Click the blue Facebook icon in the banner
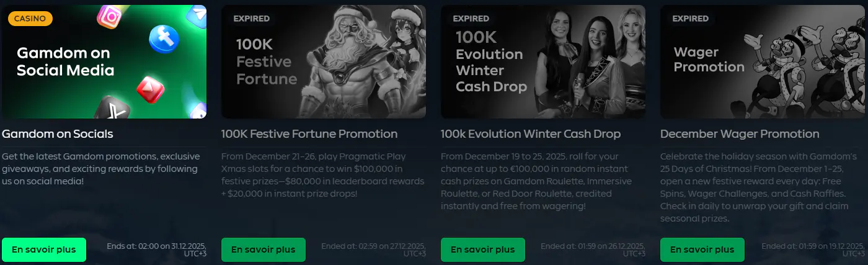This screenshot has width=868, height=265. pos(164,39)
